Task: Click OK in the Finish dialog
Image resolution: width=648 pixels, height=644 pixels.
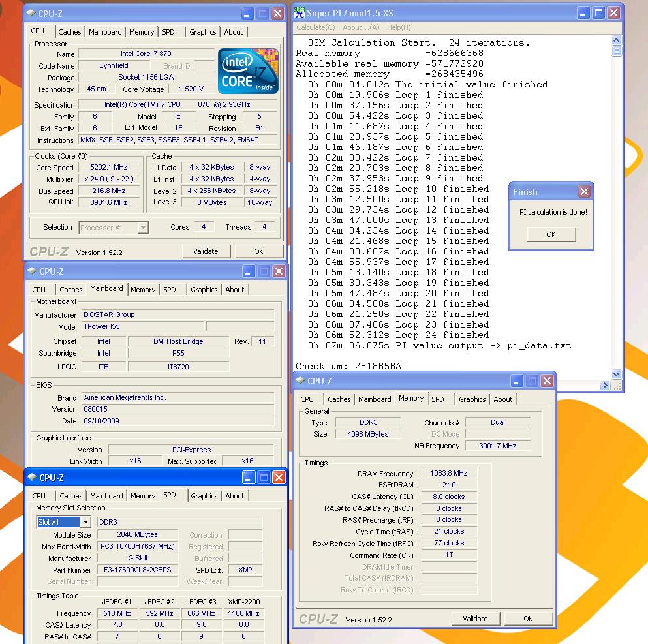Action: pos(551,234)
